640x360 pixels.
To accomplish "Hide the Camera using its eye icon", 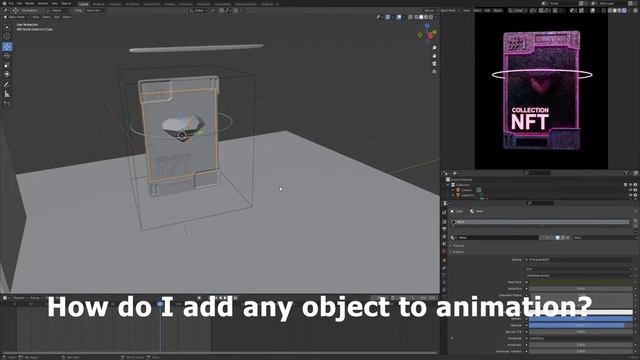I will pos(631,190).
